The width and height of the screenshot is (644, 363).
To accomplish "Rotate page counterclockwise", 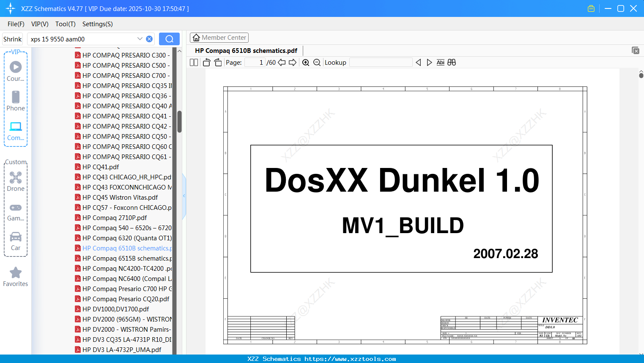I will pyautogui.click(x=206, y=63).
